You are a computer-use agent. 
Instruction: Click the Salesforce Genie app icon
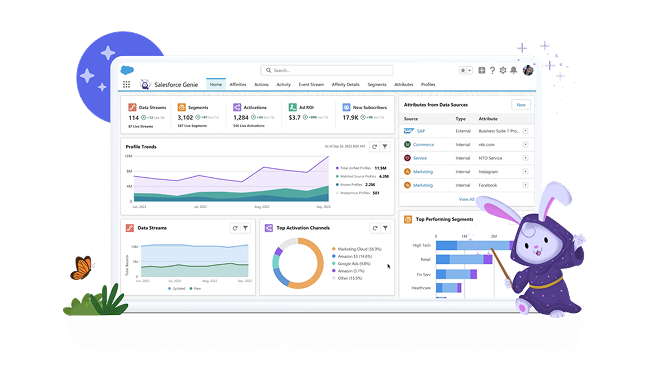145,84
